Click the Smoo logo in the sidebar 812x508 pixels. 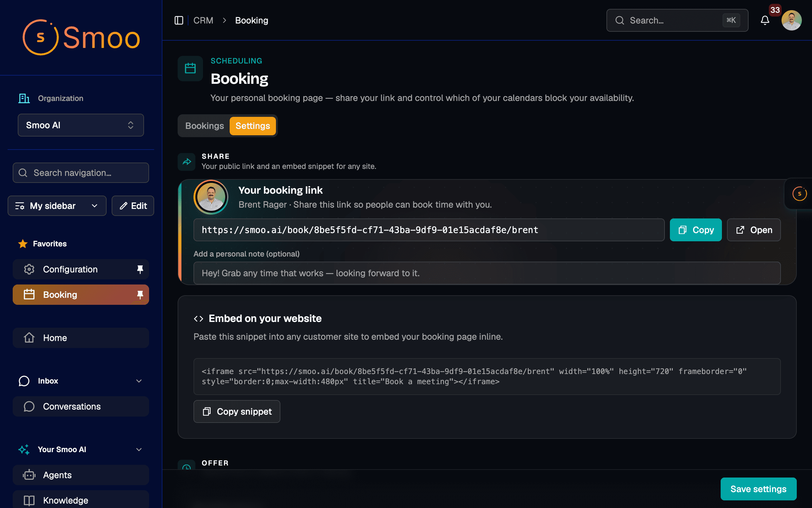coord(81,37)
